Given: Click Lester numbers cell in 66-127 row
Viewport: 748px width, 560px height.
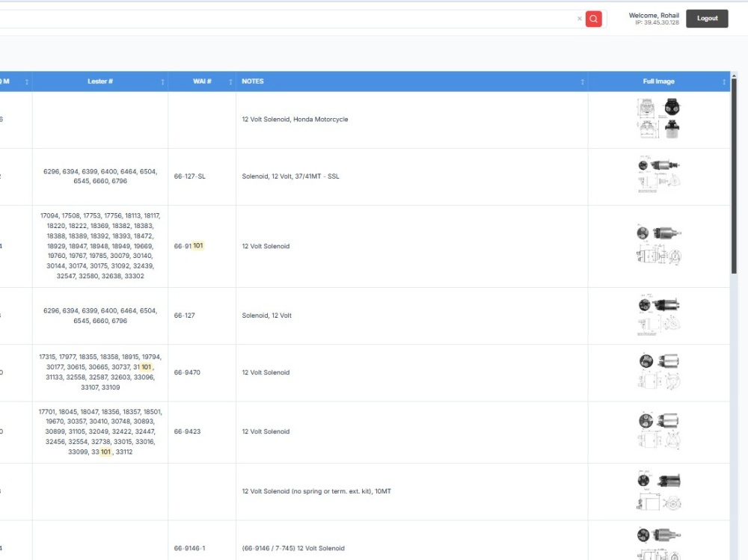Looking at the screenshot, I should (100, 316).
